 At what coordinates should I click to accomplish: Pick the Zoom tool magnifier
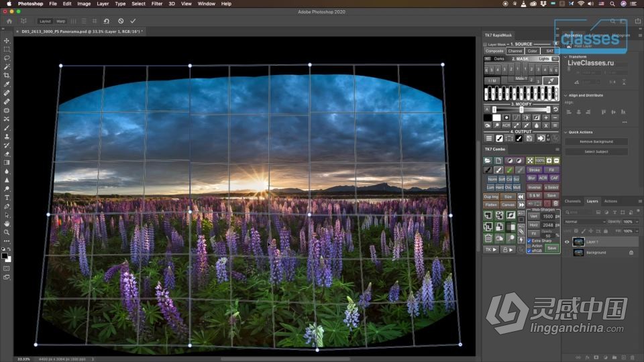coord(7,232)
